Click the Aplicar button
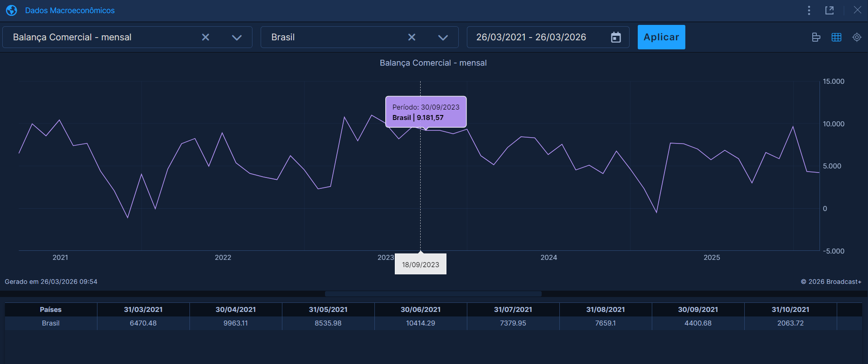Image resolution: width=868 pixels, height=364 pixels. (661, 37)
